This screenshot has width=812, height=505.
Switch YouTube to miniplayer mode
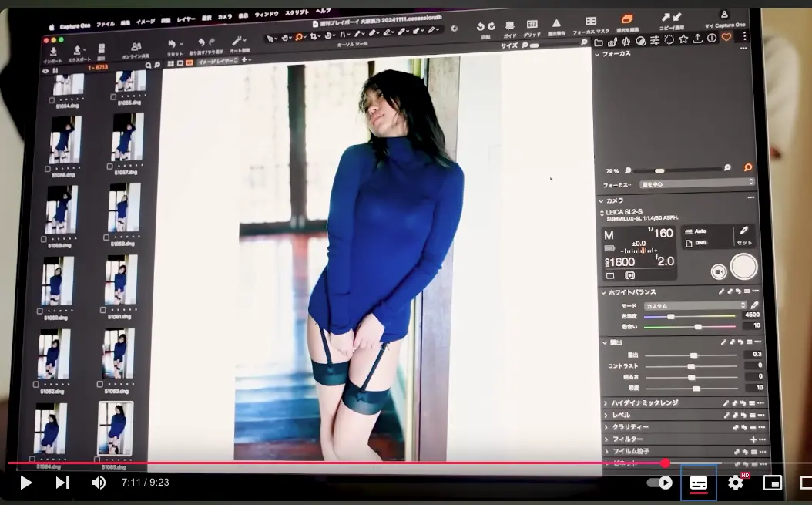772,483
